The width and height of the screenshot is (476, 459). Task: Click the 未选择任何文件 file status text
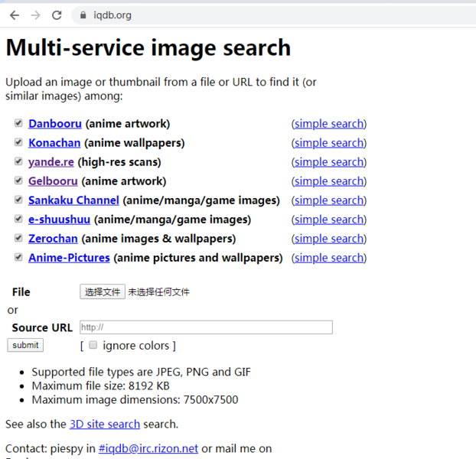158,291
